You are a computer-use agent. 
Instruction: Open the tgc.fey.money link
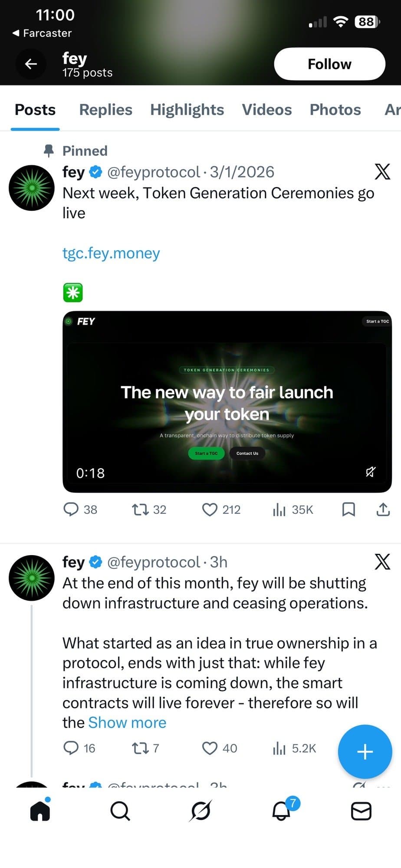(x=111, y=253)
